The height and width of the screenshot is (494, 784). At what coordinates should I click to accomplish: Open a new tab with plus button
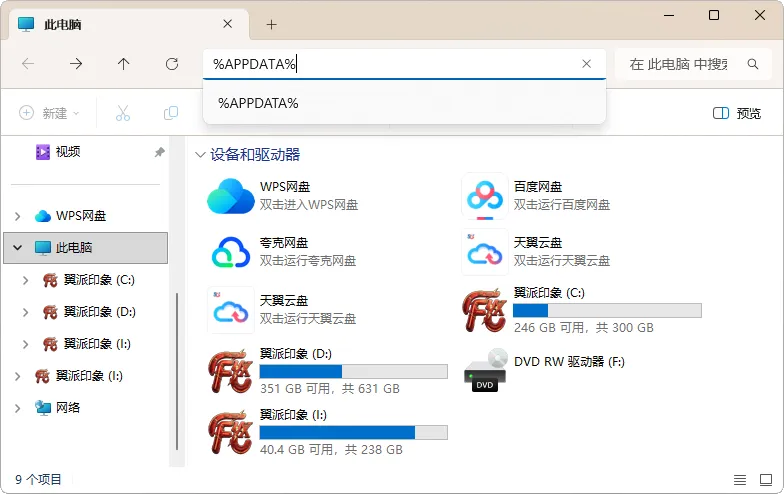tap(272, 24)
